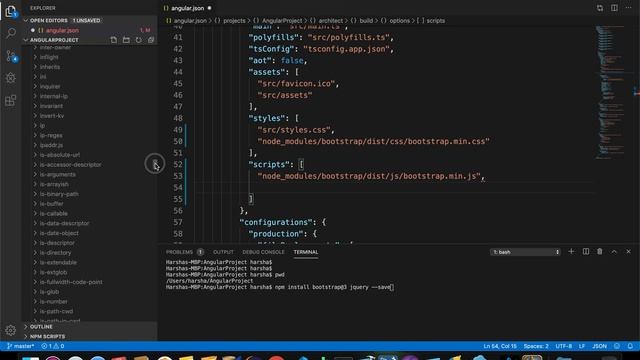Open the Search view in activity bar
This screenshot has height=360, width=640.
11,33
